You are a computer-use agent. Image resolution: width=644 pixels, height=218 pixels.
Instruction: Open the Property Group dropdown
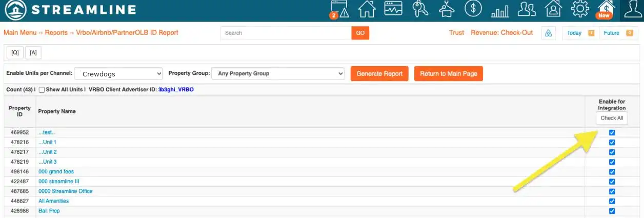point(278,73)
